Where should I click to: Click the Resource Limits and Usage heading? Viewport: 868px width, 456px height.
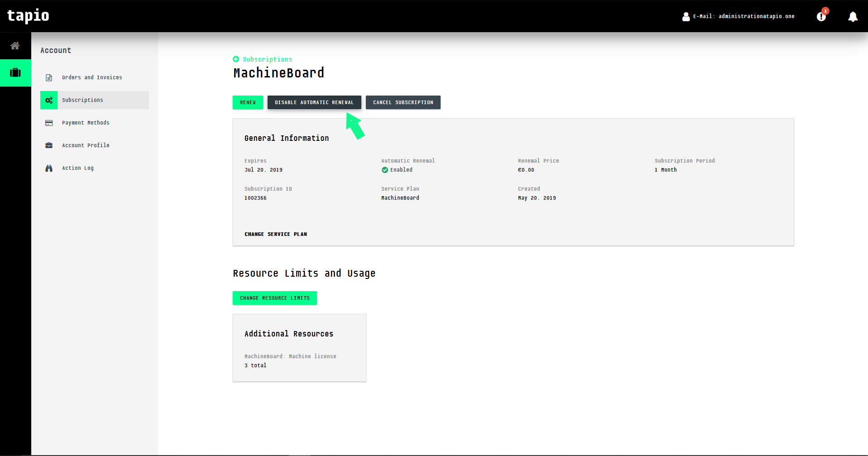coord(304,274)
